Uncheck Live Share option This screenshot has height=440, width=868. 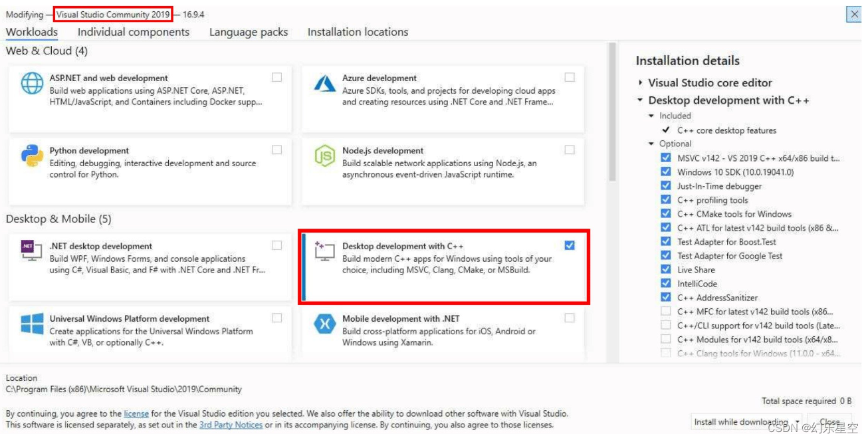[x=665, y=270]
